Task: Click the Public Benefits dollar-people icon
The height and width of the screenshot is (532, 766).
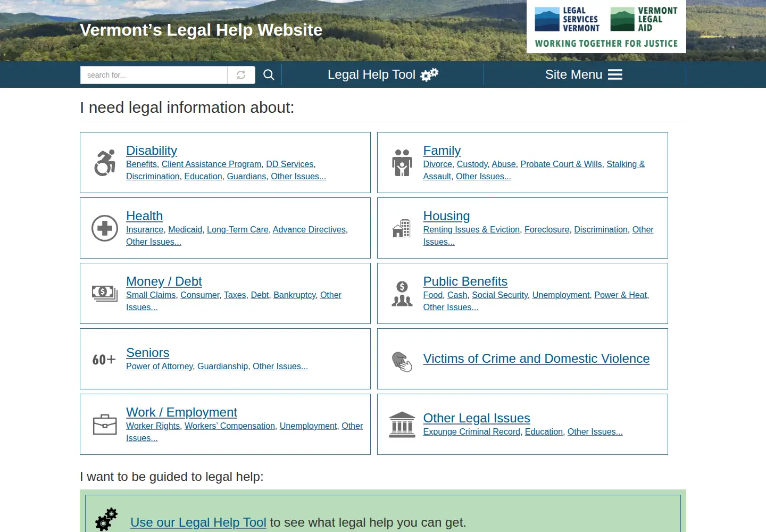Action: 402,294
